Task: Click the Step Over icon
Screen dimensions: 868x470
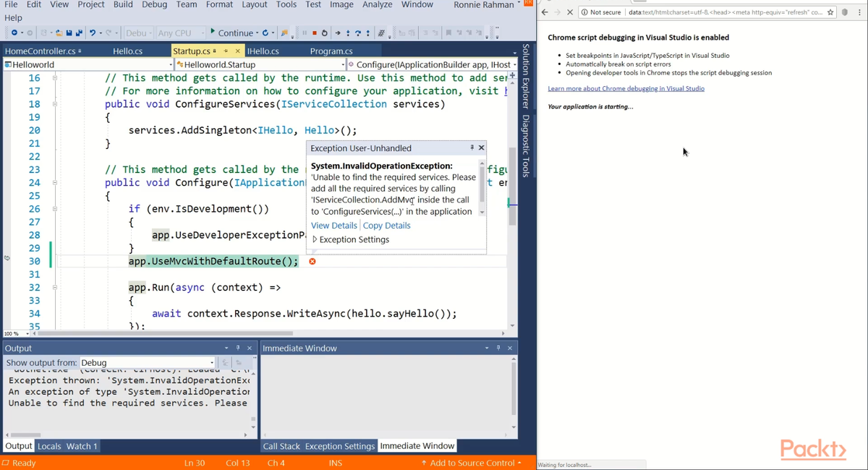Action: 358,33
